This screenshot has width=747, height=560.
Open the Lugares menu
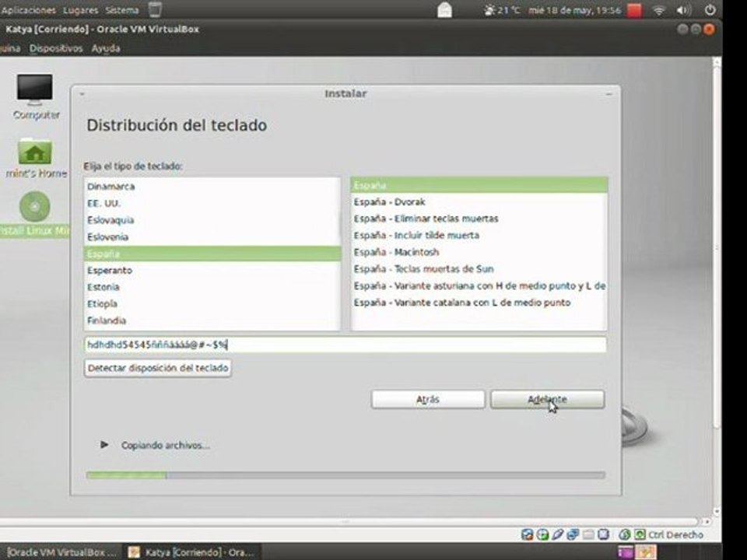(80, 10)
